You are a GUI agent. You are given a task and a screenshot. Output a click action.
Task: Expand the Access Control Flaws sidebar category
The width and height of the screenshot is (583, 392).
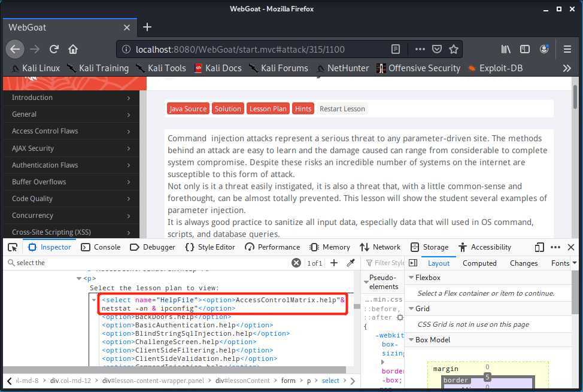(71, 131)
